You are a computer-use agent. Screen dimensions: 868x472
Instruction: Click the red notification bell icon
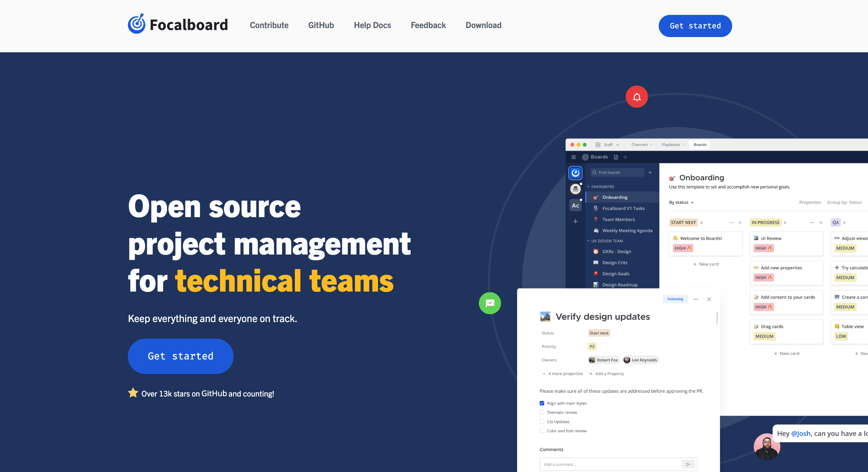(637, 97)
